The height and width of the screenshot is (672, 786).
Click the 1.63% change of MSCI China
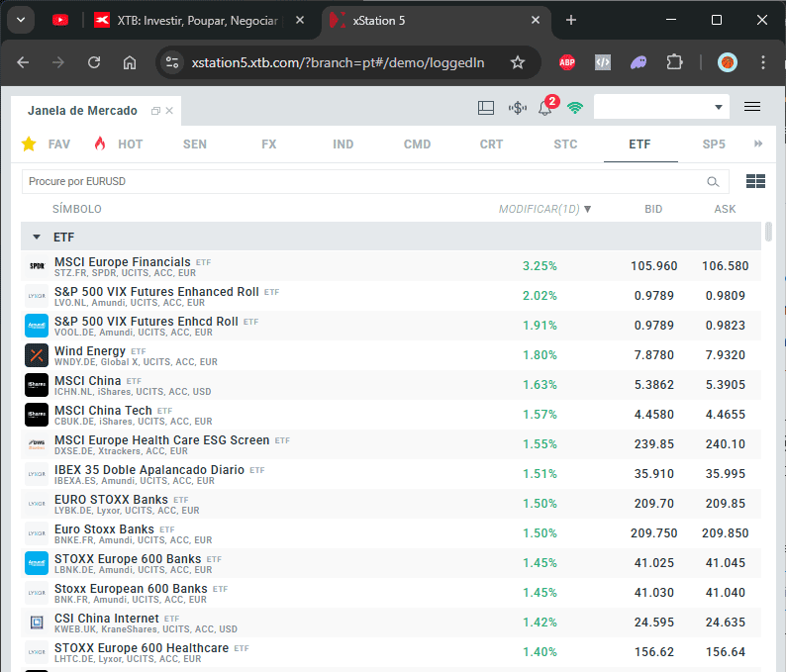540,385
